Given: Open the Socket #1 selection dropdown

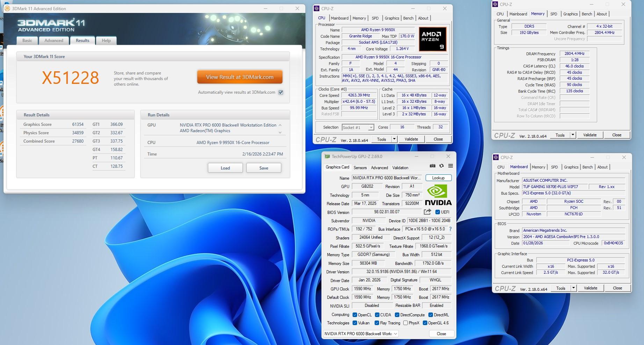Looking at the screenshot, I should click(x=358, y=128).
